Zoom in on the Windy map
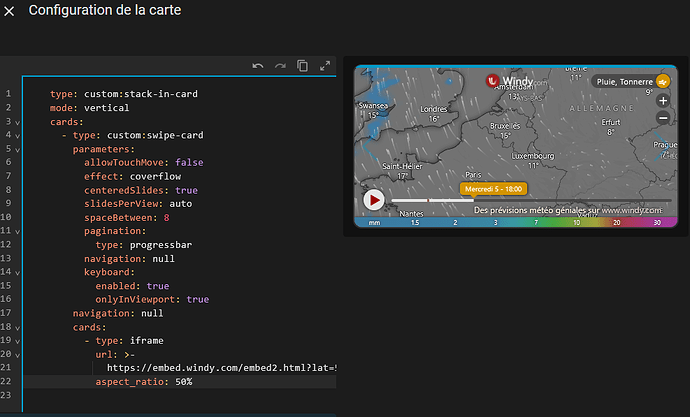Image resolution: width=690 pixels, height=417 pixels. tap(662, 100)
